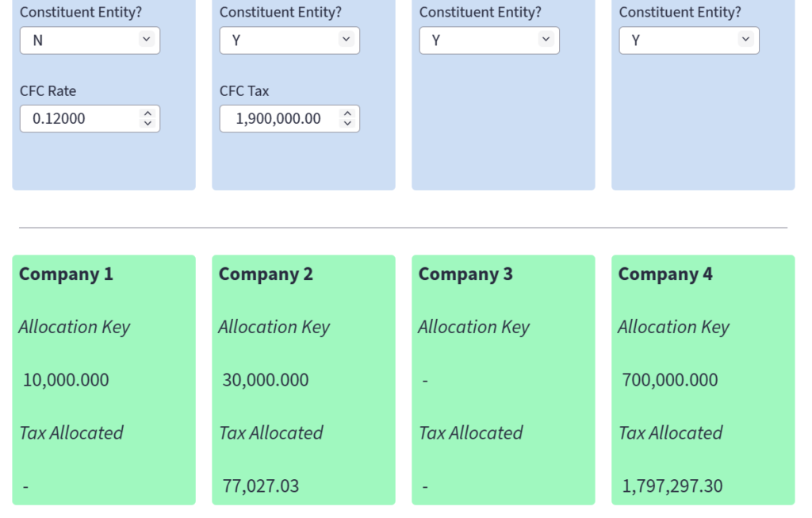The image size is (812, 518).
Task: Click the Company 1 heading
Action: (x=66, y=274)
